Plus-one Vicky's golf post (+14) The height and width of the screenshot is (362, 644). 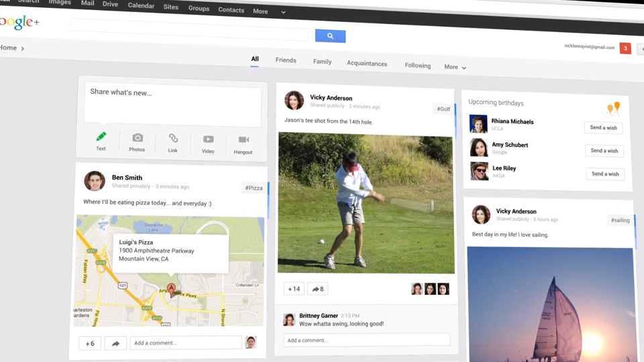(x=294, y=289)
